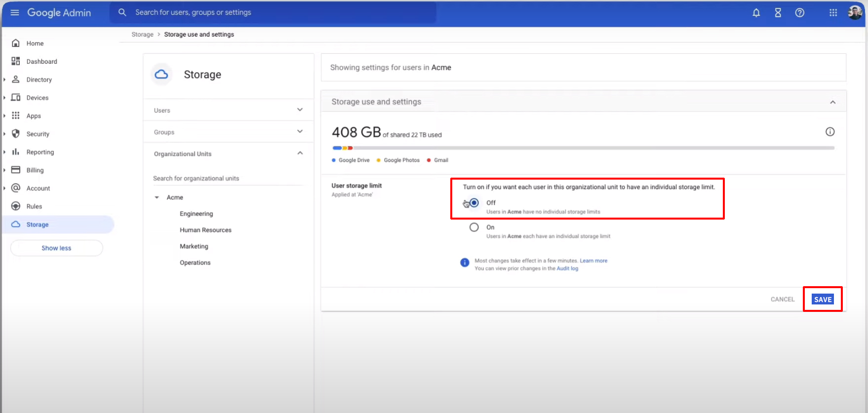Click the user profile avatar

855,13
